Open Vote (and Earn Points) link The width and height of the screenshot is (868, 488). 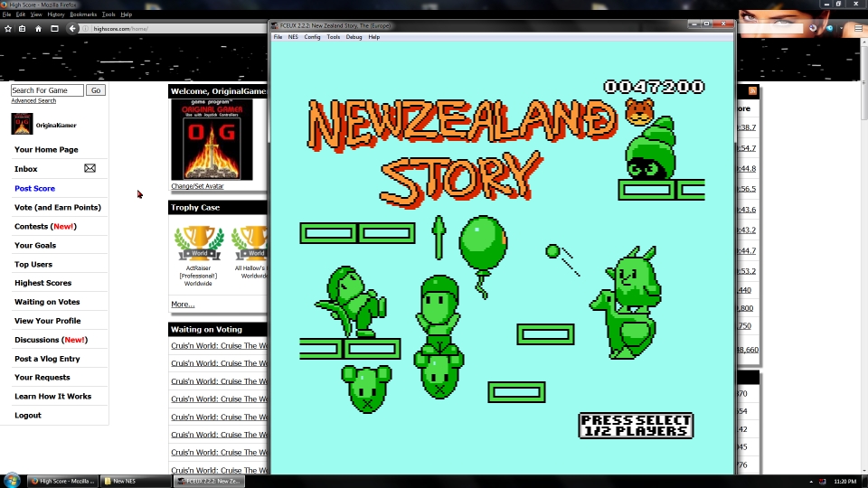click(x=58, y=208)
